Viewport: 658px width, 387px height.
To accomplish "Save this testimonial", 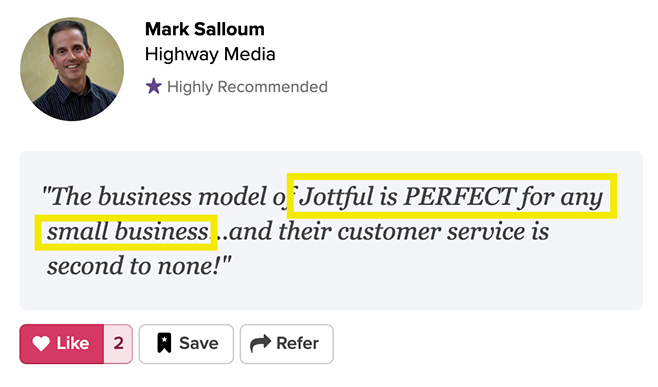I will (186, 344).
